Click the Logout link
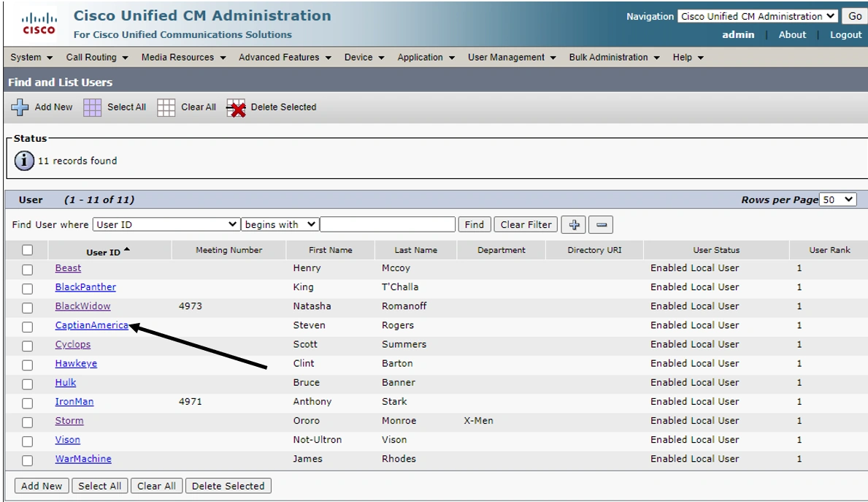868x502 pixels. pos(845,34)
